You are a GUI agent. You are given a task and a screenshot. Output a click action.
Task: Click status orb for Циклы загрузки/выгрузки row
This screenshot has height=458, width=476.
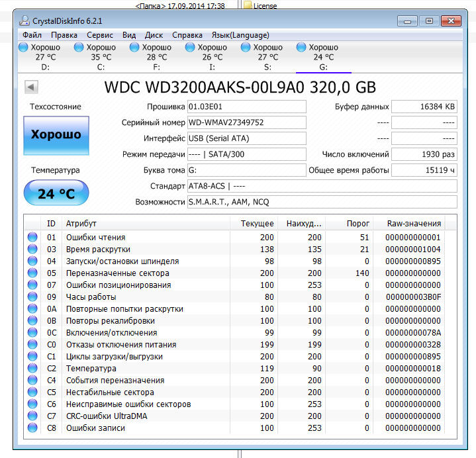pos(32,356)
